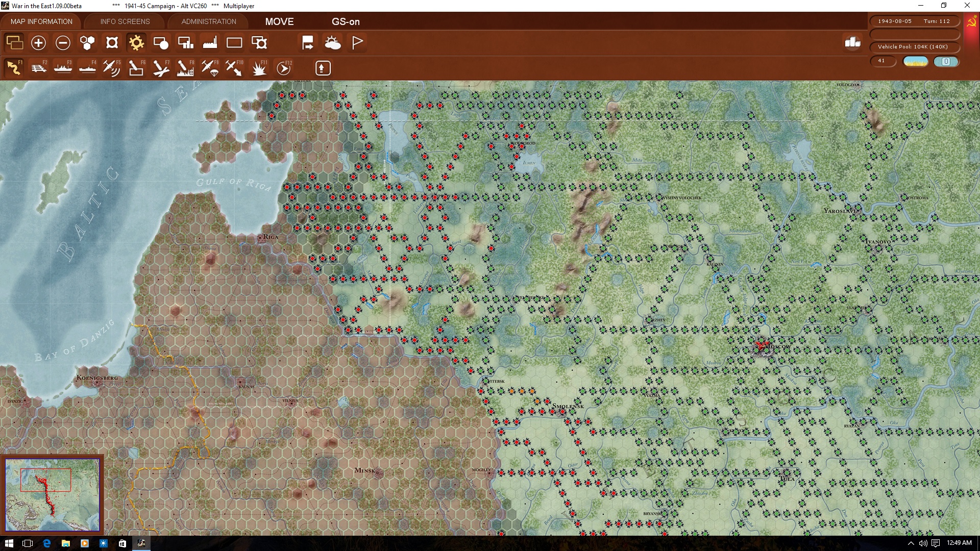980x551 pixels.
Task: Click the Moscow city on the map
Action: (x=765, y=348)
